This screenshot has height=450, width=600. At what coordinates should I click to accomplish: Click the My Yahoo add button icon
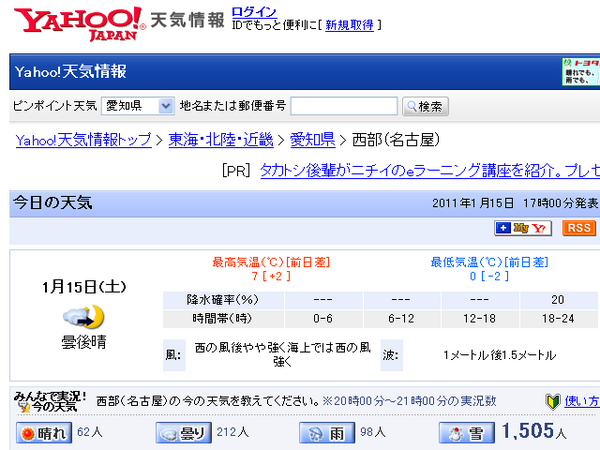[x=523, y=228]
